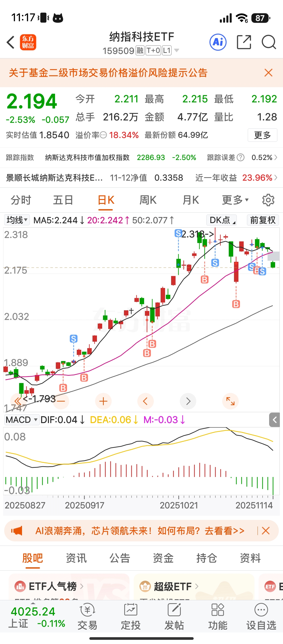Viewport: 283px width, 644px height.
Task: Open the 均线 indicator dropdown
Action: pyautogui.click(x=17, y=220)
